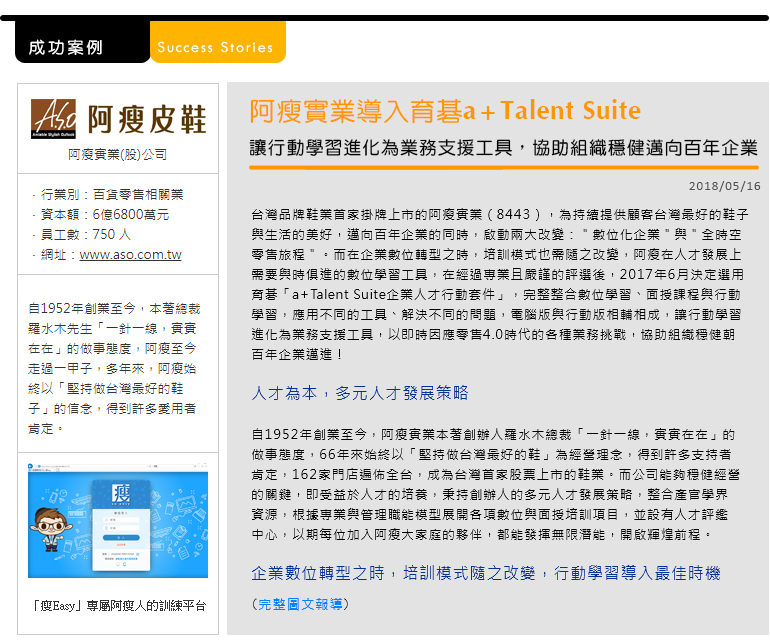Click the 員工數 employee count line
The width and height of the screenshot is (770, 643).
pyautogui.click(x=85, y=234)
